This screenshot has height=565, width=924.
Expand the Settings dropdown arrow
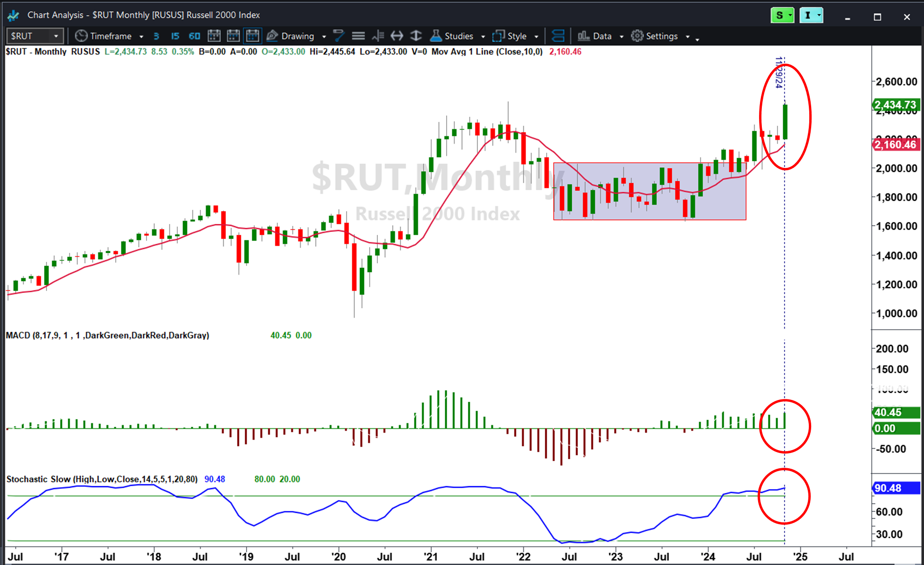687,37
